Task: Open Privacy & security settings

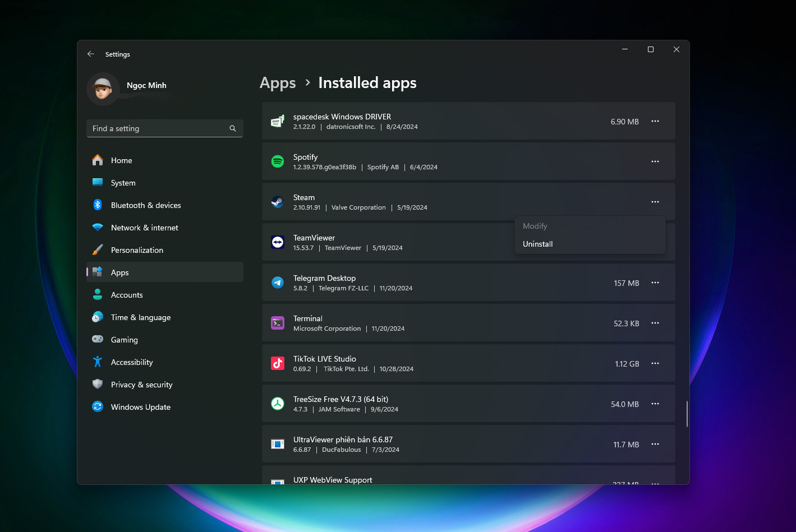Action: [165, 385]
